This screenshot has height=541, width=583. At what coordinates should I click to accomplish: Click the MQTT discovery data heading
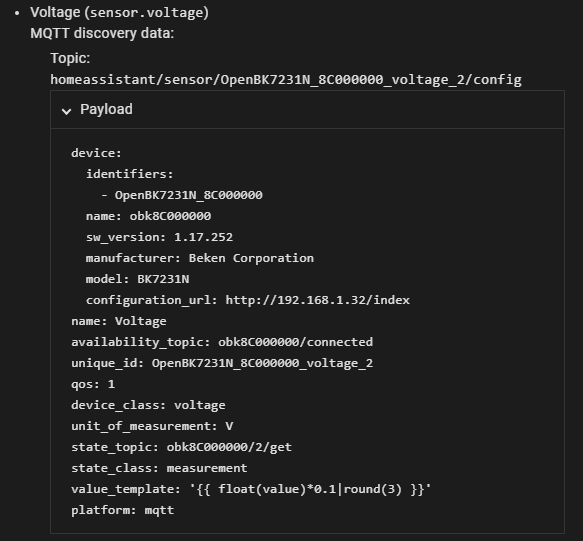(x=102, y=33)
